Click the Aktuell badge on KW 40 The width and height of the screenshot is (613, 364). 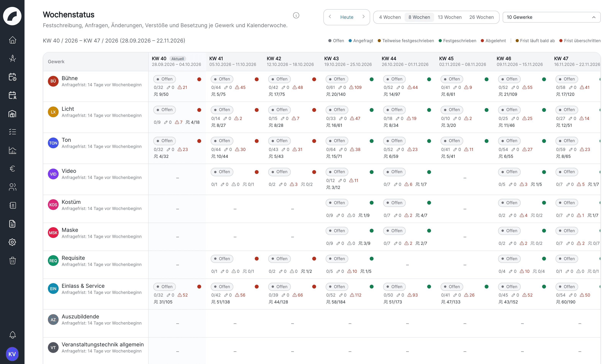coord(178,59)
